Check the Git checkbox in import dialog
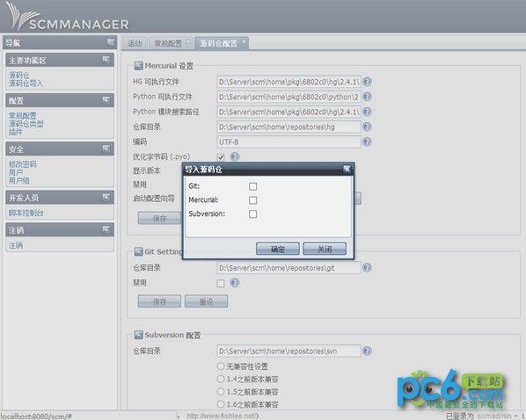The image size is (526, 420). tap(253, 186)
